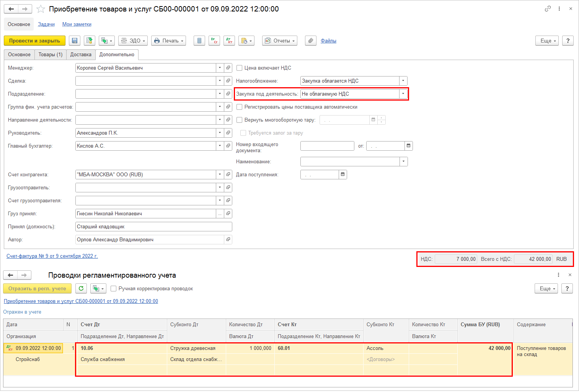Click the save (floppy disk) icon
The image size is (579, 392).
coord(75,41)
